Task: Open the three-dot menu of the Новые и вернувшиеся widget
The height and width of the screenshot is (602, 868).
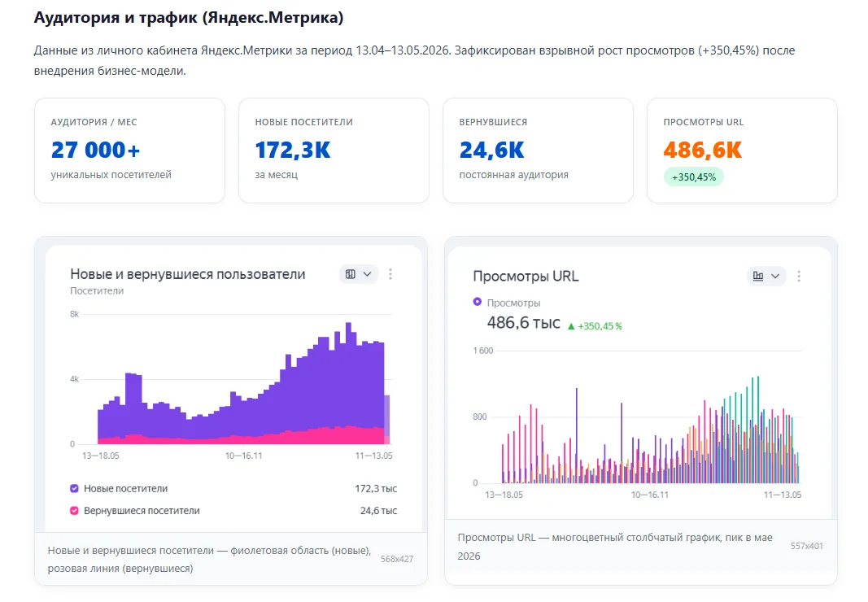Action: (x=390, y=274)
